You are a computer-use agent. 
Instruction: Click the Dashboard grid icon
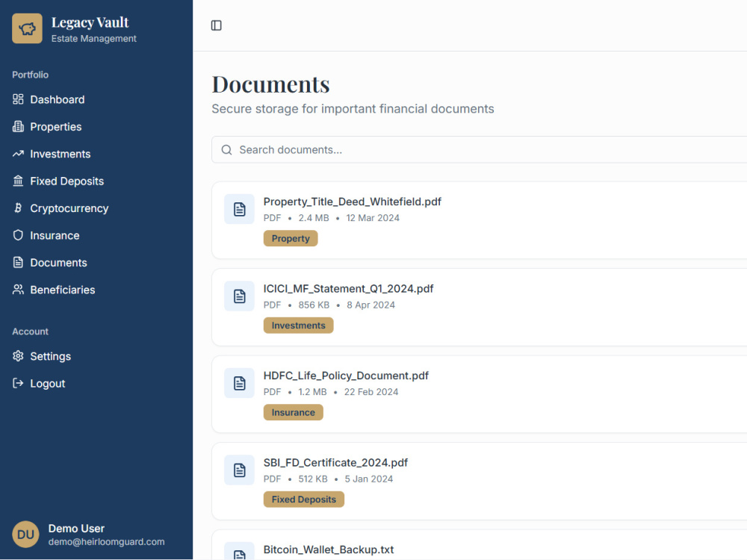[18, 99]
